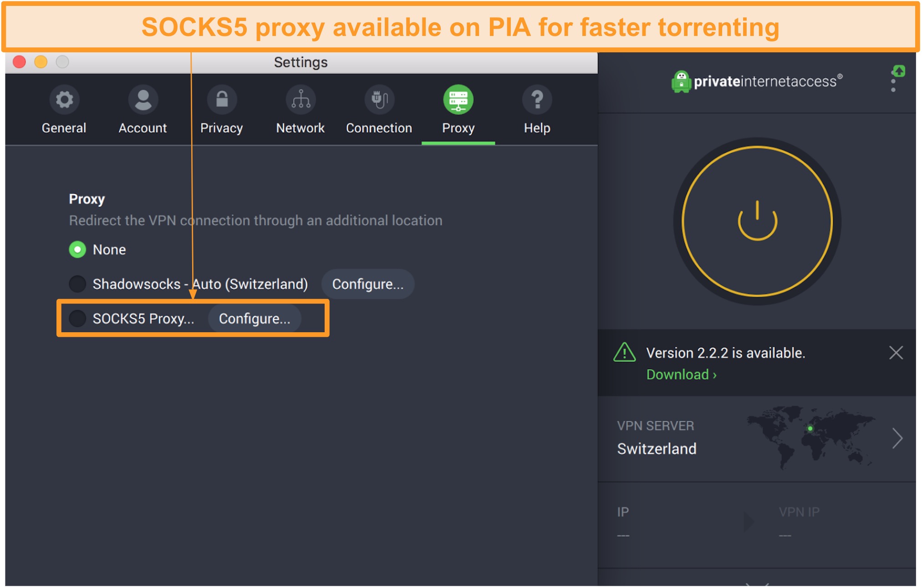
Task: Open the Help question mark icon
Action: pos(537,99)
